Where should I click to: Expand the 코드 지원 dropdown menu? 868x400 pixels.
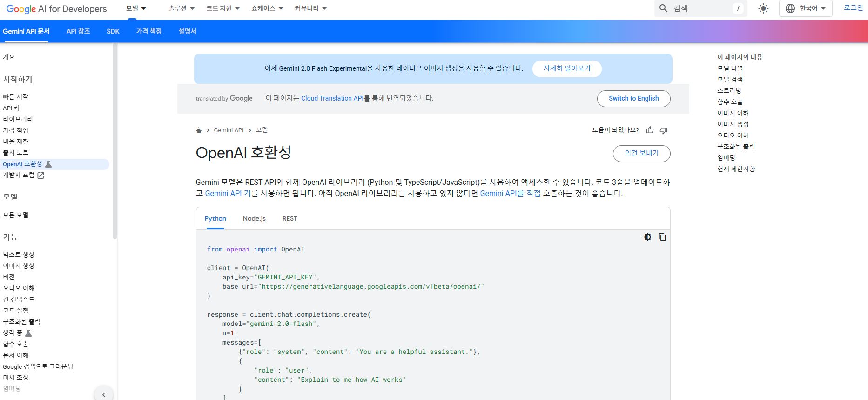(223, 8)
